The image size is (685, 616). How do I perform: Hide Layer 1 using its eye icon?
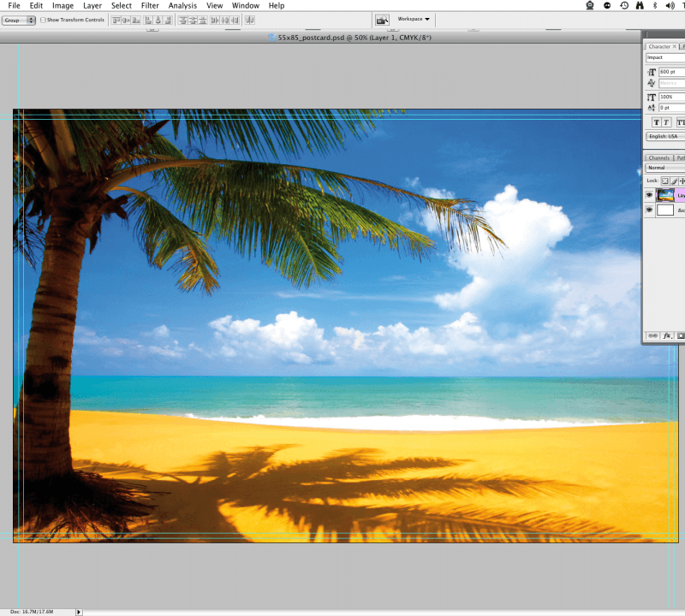point(649,195)
